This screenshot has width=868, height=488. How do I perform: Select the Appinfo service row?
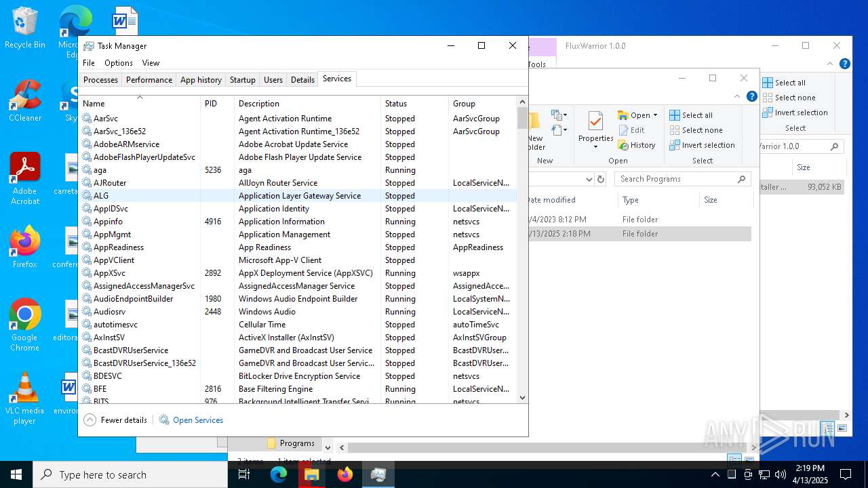[298, 222]
